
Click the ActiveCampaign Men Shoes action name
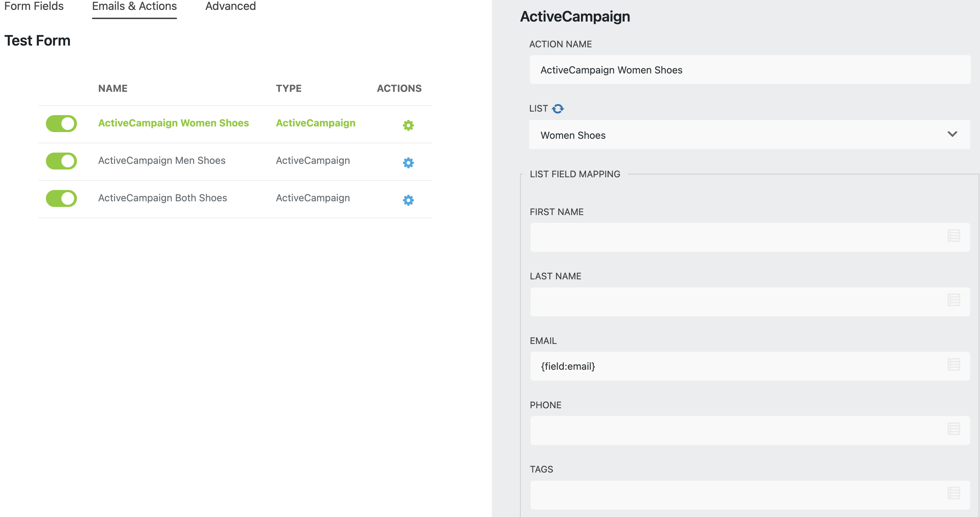click(x=162, y=161)
